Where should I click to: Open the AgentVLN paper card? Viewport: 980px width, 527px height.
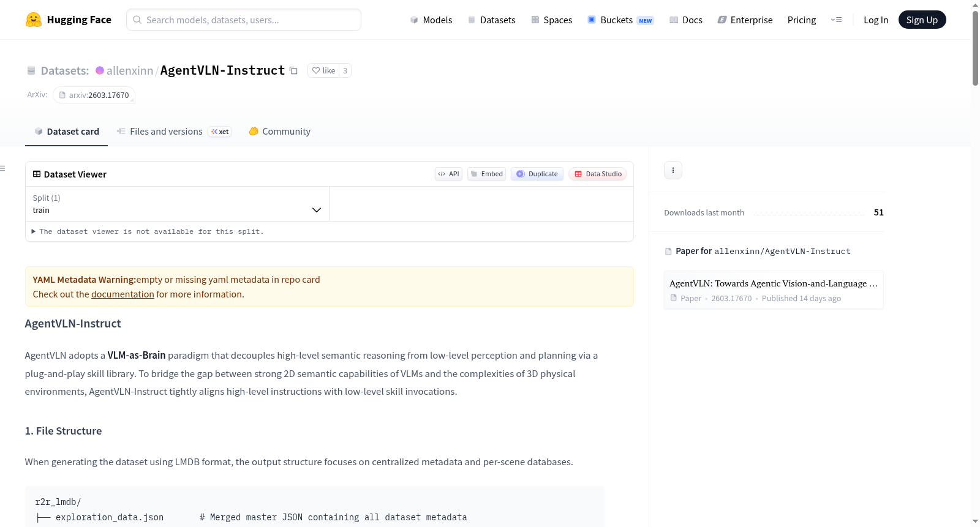coord(774,290)
